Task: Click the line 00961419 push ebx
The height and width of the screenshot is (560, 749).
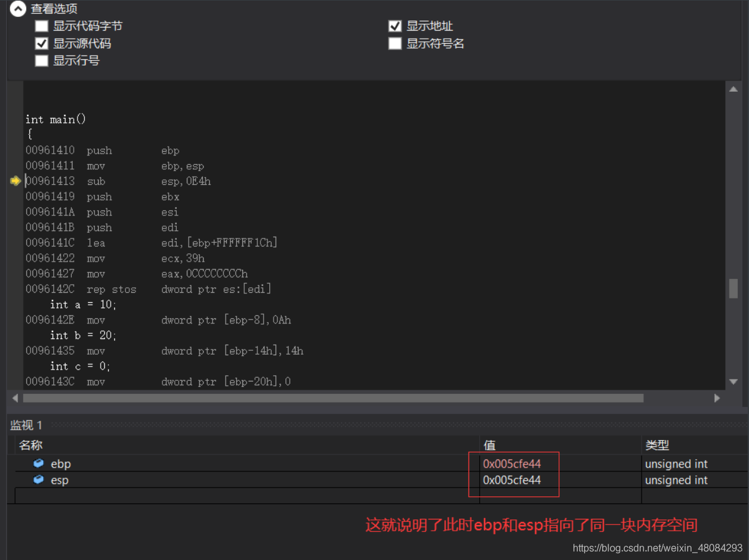Action: (102, 196)
